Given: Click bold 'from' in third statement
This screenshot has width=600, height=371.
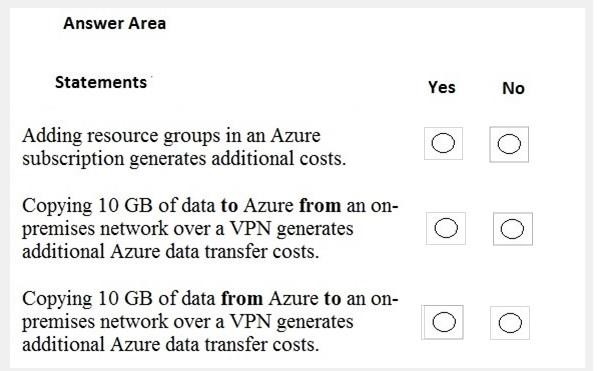Looking at the screenshot, I should (x=242, y=298).
